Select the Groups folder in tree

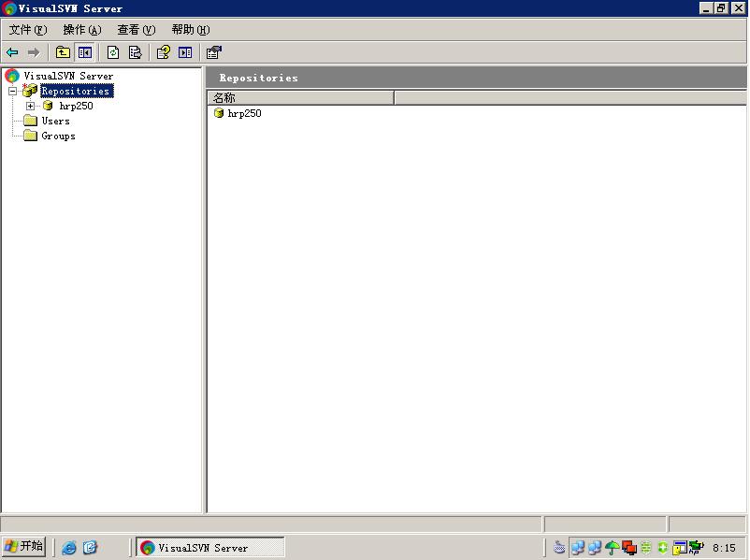[x=58, y=136]
